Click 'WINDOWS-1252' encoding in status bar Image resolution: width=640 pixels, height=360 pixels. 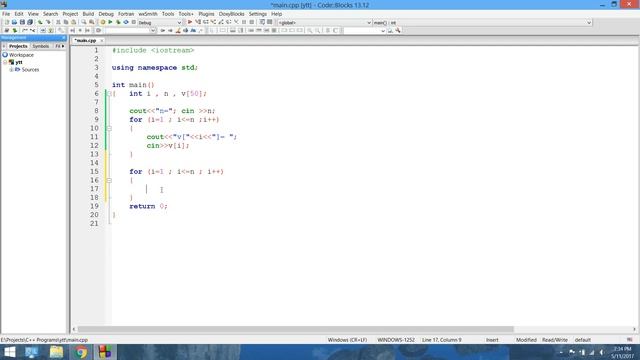(396, 340)
